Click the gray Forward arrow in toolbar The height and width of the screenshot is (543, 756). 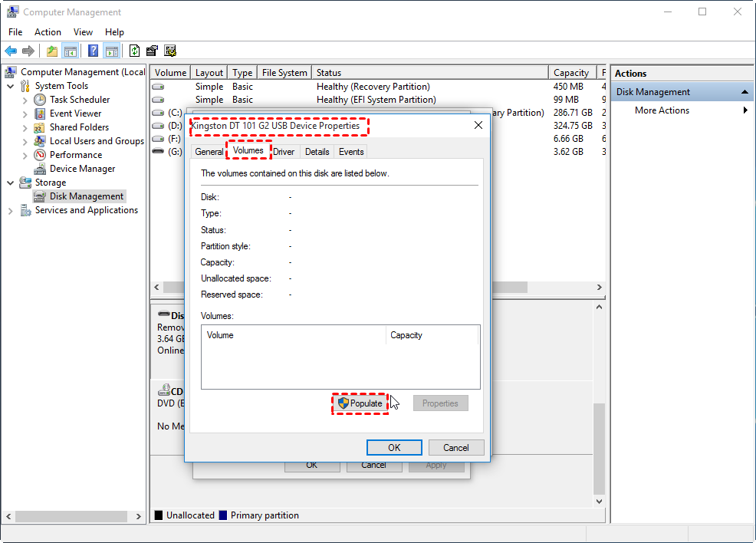click(28, 51)
